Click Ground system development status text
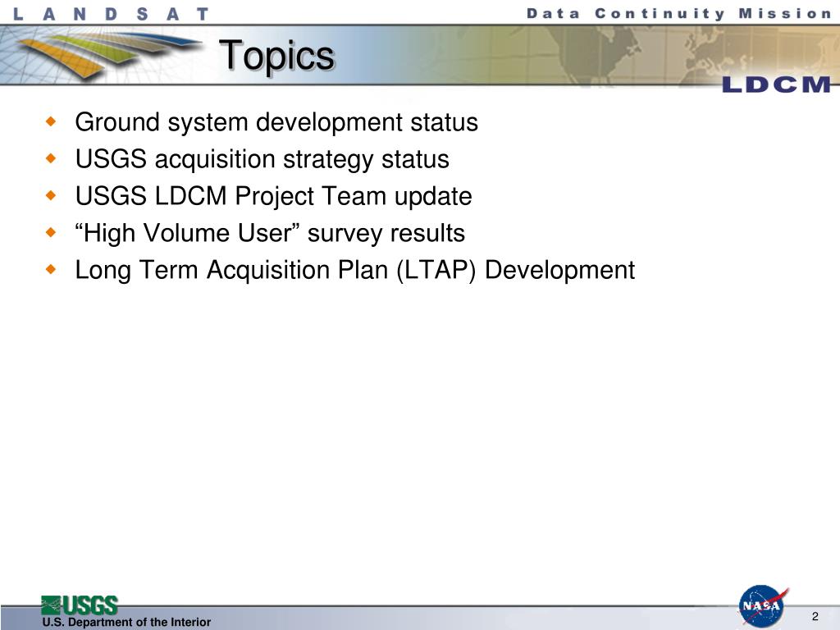Screen dimensions: 840x630 pyautogui.click(x=276, y=123)
